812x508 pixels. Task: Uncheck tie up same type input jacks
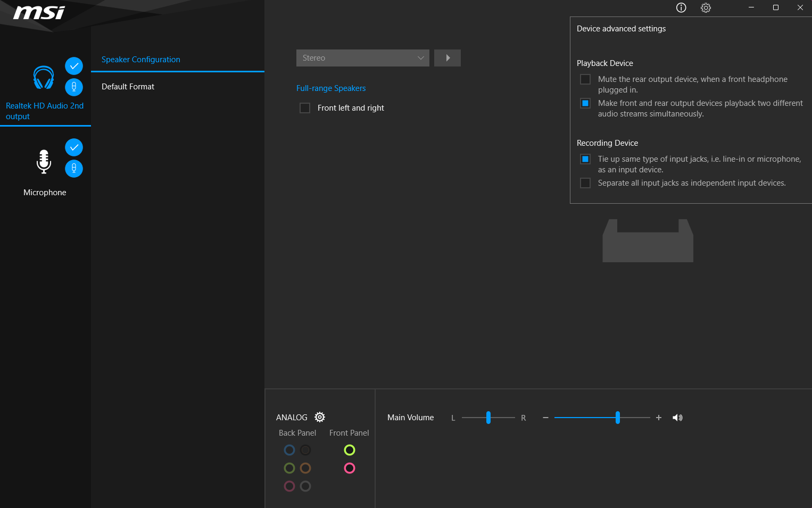click(x=585, y=159)
